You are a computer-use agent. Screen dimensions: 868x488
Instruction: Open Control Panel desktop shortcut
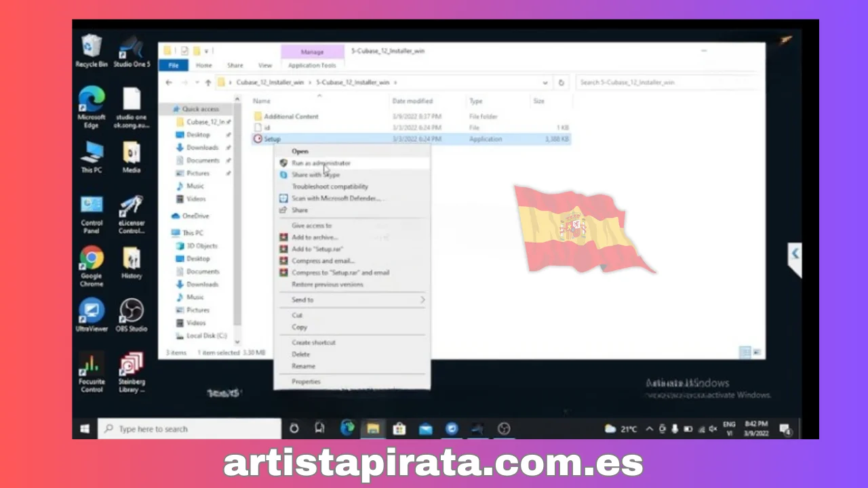pos(91,213)
